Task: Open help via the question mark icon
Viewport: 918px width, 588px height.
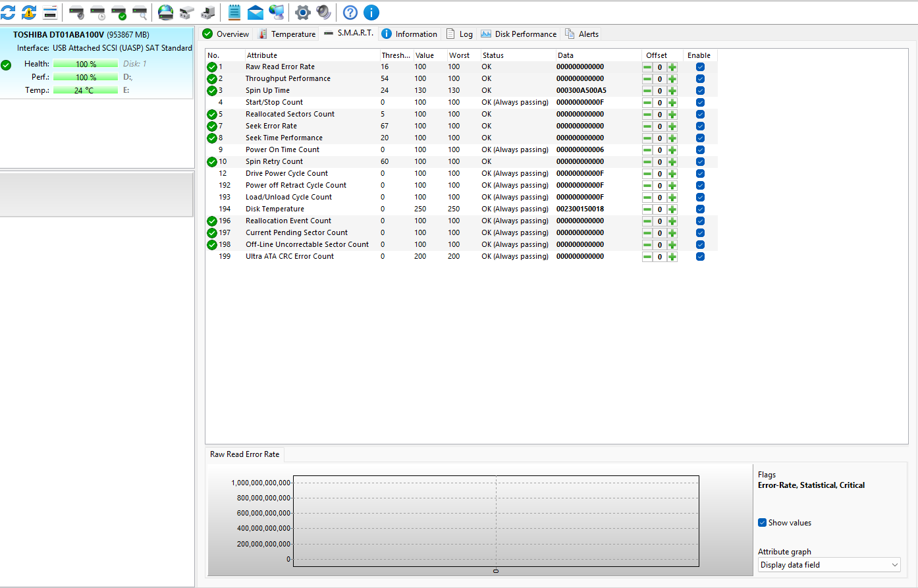Action: pyautogui.click(x=350, y=13)
